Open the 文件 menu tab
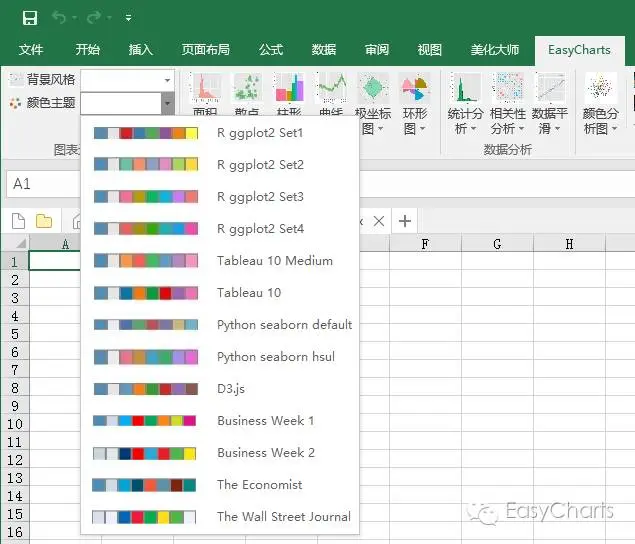Image resolution: width=635 pixels, height=544 pixels. coord(31,50)
